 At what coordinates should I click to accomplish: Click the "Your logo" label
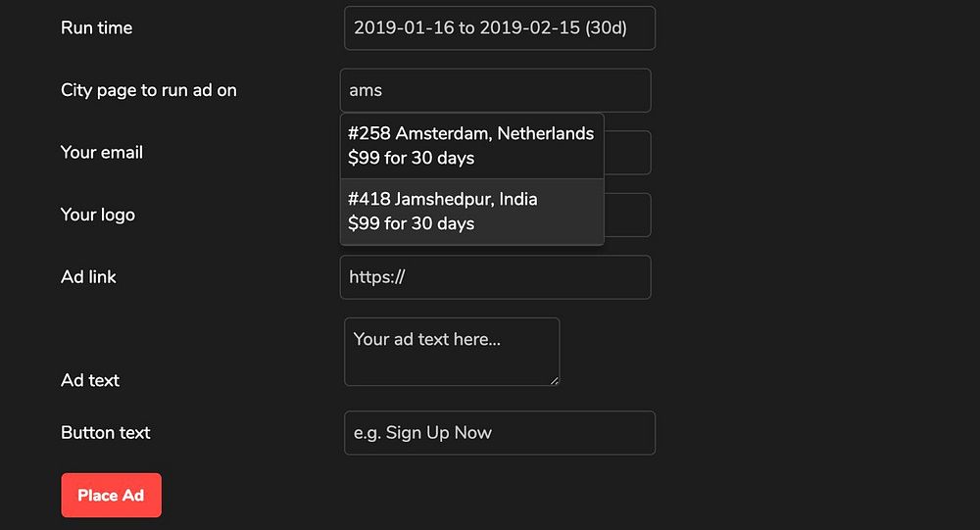(x=98, y=215)
